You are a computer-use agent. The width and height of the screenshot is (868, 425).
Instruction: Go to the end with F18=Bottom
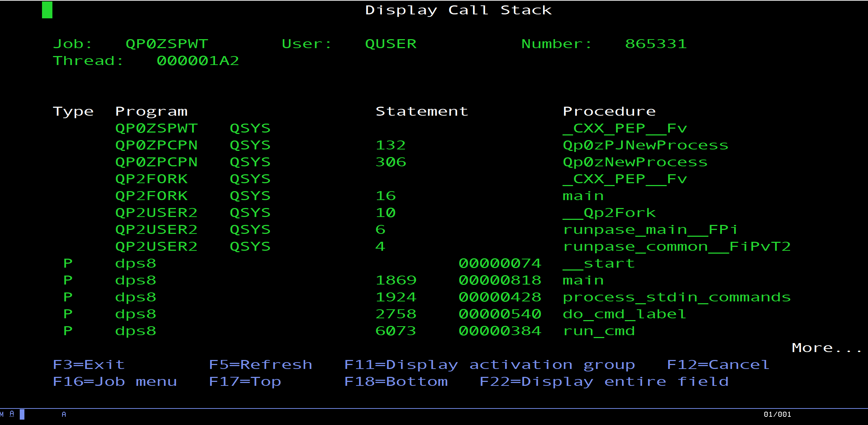pos(396,382)
